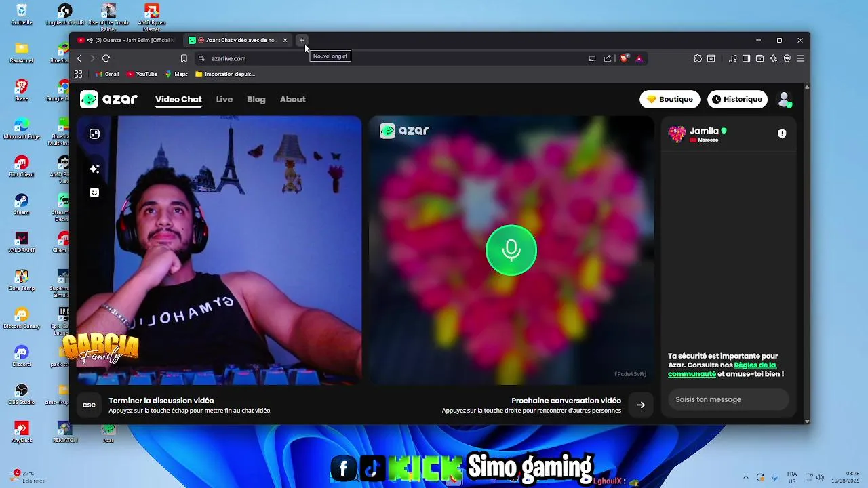Image resolution: width=868 pixels, height=488 pixels.
Task: Open the Gmail bookmark
Action: point(107,74)
